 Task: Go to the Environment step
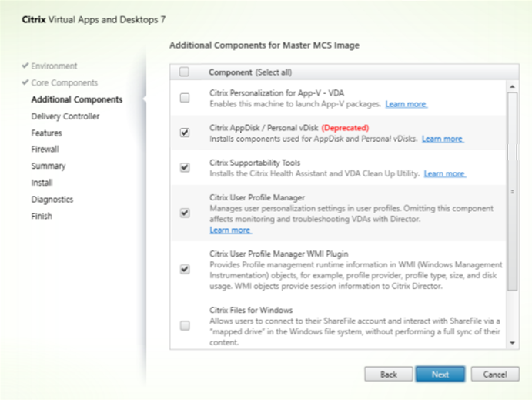click(x=55, y=66)
